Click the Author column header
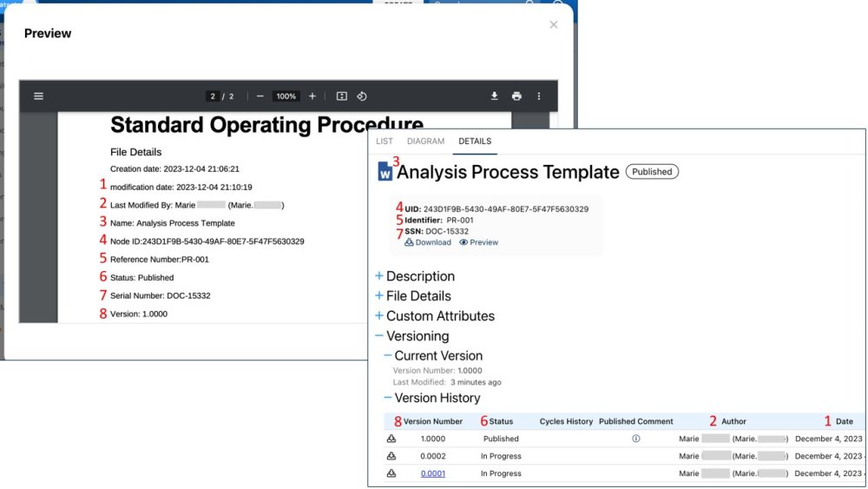The image size is (868, 489). (734, 421)
